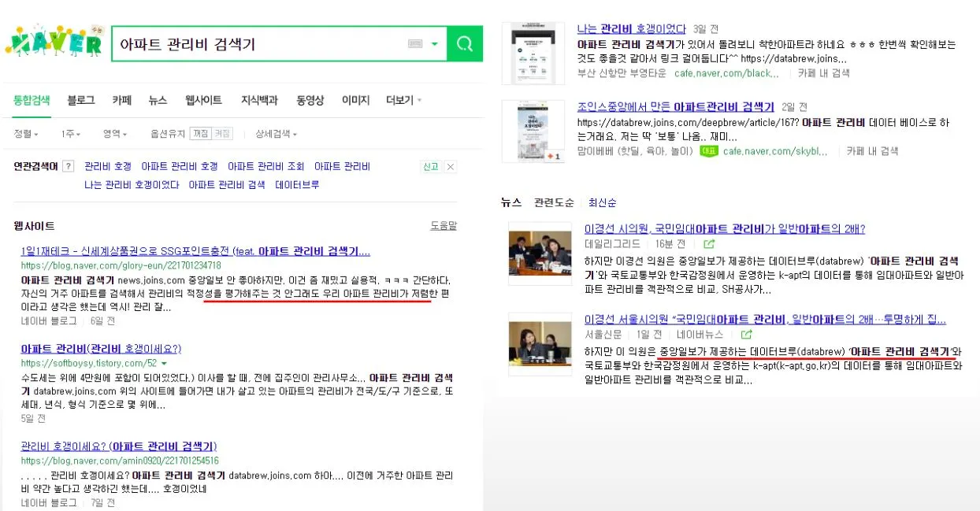The image size is (980, 511).
Task: Expand the 상세검색 dropdown
Action: point(276,134)
